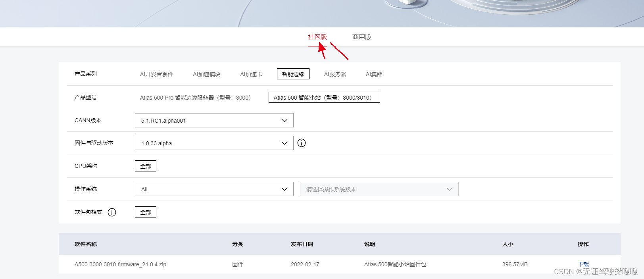Click info icon beside firmware version dropdown

click(x=302, y=143)
